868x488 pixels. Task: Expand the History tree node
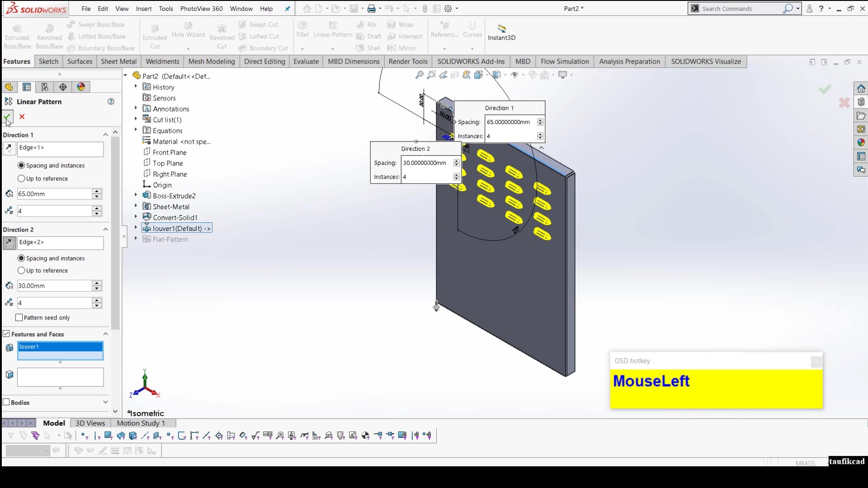136,86
